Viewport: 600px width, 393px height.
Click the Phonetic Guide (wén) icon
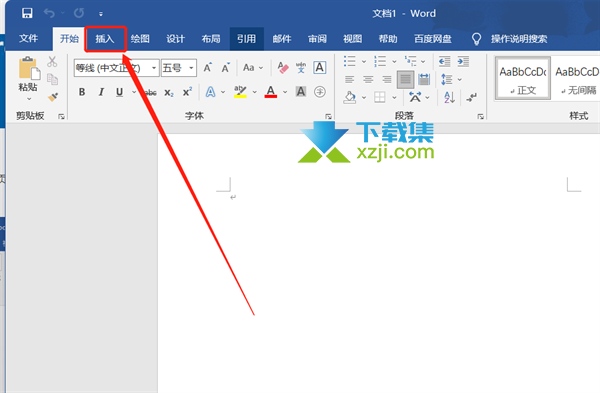(x=301, y=68)
